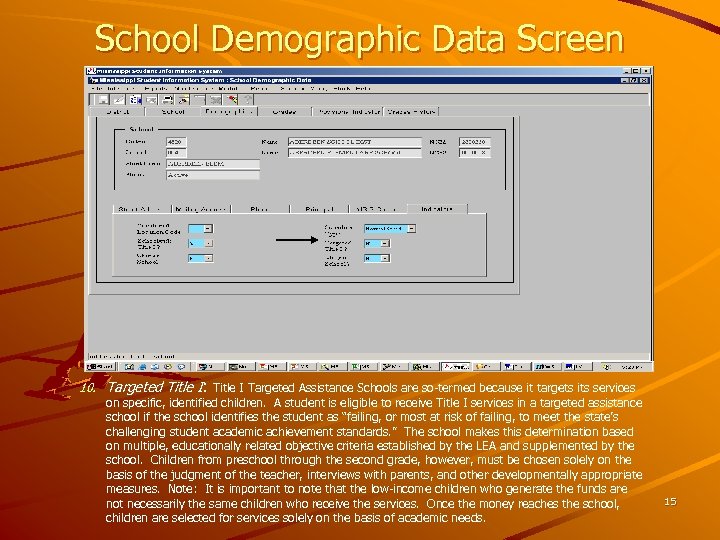Click the Status field showing Active
Screen dimensions: 720x540
coord(213,175)
